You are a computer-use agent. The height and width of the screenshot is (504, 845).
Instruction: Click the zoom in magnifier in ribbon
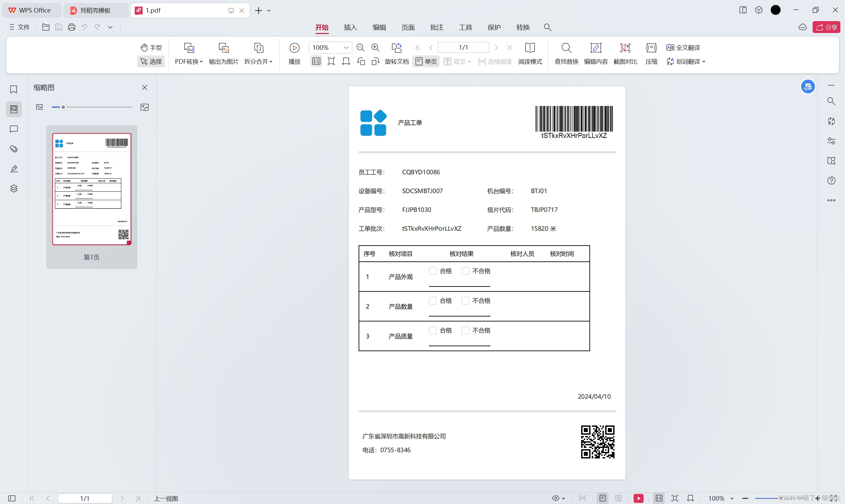pos(375,48)
